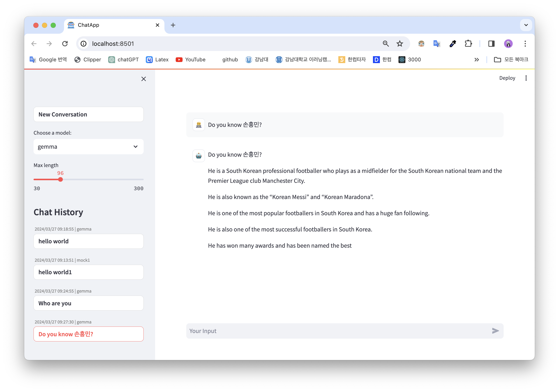Click the Google Translate extension icon
This screenshot has width=559, height=392.
pyautogui.click(x=437, y=44)
